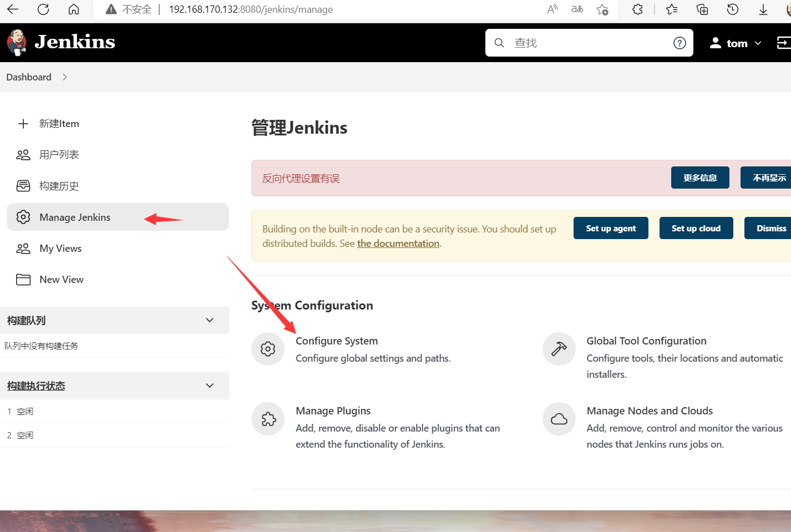Click the 更多信息 button

(700, 178)
